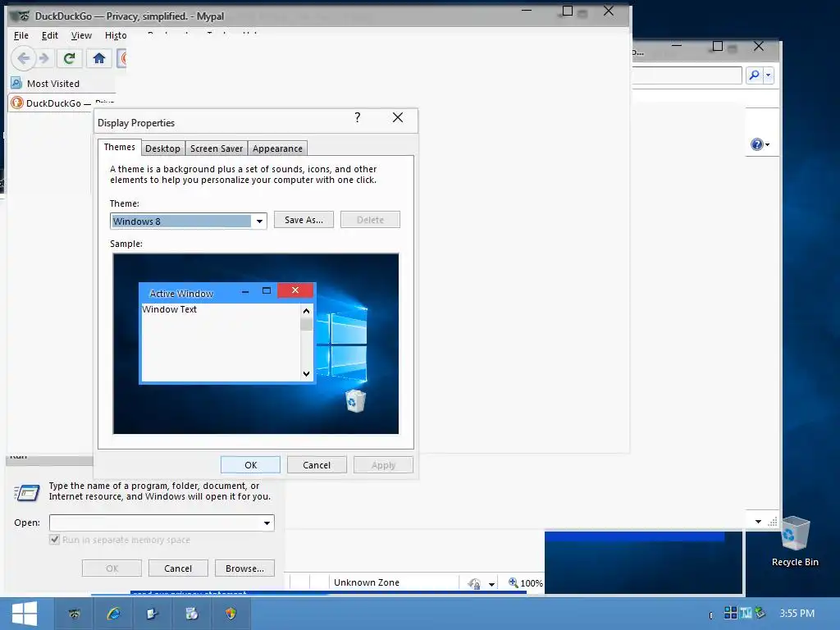Open the Internet Explorer help icon menu
Viewport: 840px width, 630px height.
(x=760, y=144)
